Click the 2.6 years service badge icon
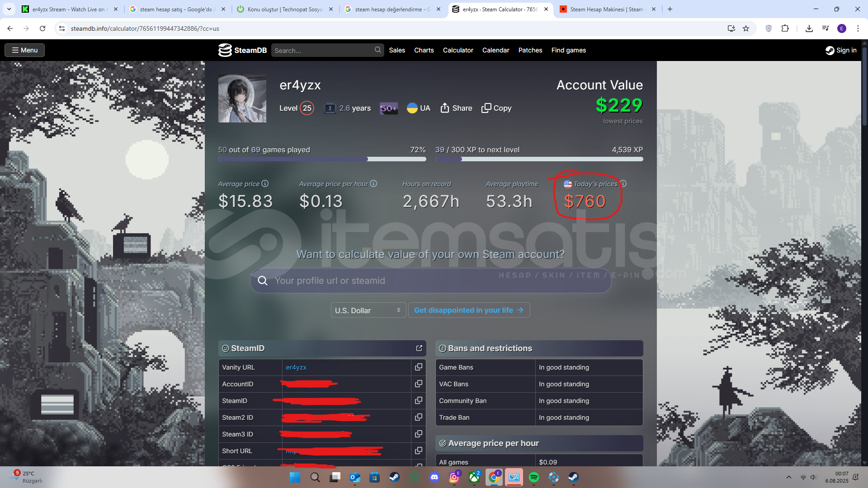The width and height of the screenshot is (868, 488). coord(330,108)
